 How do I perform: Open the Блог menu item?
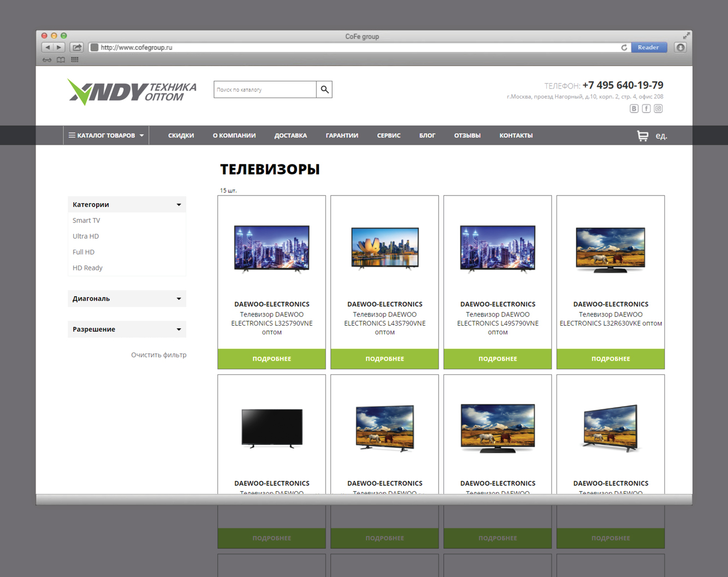(427, 136)
